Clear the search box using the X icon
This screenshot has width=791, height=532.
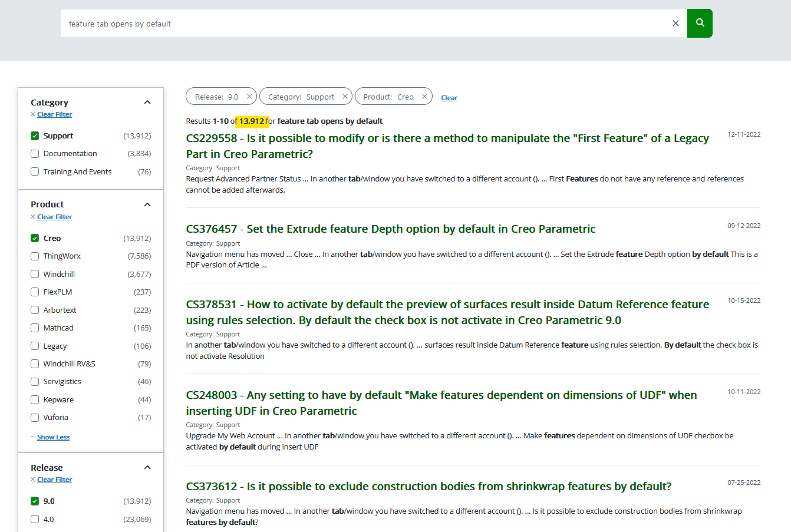coord(675,23)
